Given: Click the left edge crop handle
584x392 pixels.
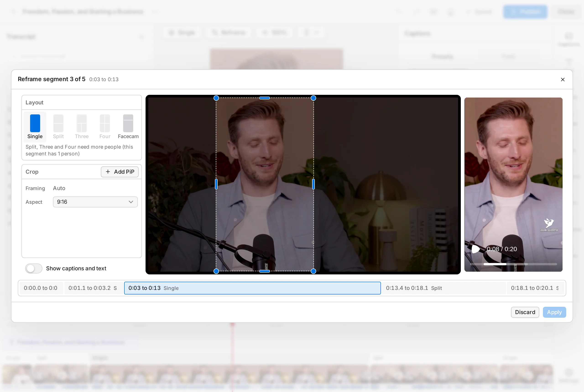Looking at the screenshot, I should [x=216, y=184].
